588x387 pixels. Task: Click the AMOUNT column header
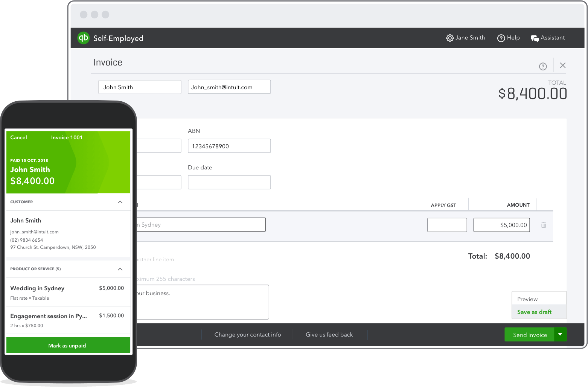(518, 205)
